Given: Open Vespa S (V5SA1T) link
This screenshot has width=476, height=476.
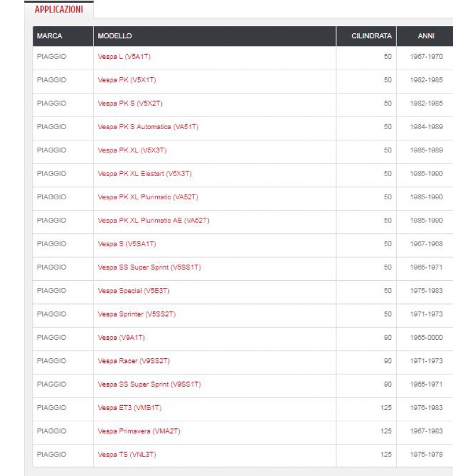Looking at the screenshot, I should click(x=127, y=244).
